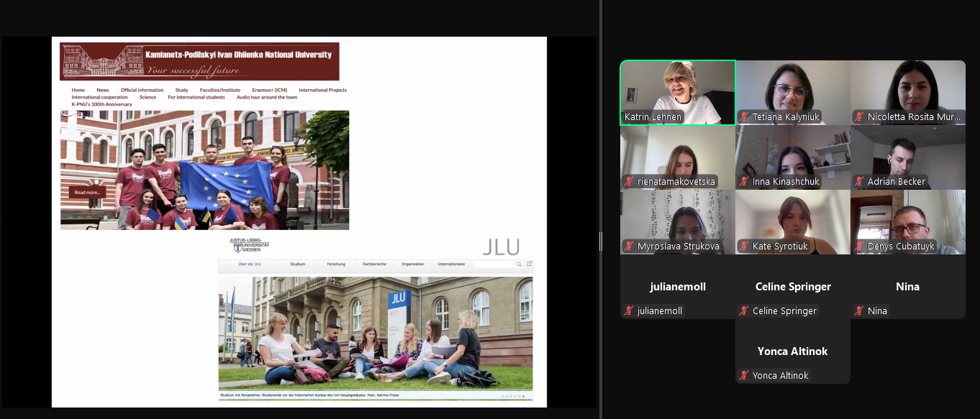Select Nicoletta Rosita Mur...'s video tile
This screenshot has width=980, height=419.
click(908, 93)
